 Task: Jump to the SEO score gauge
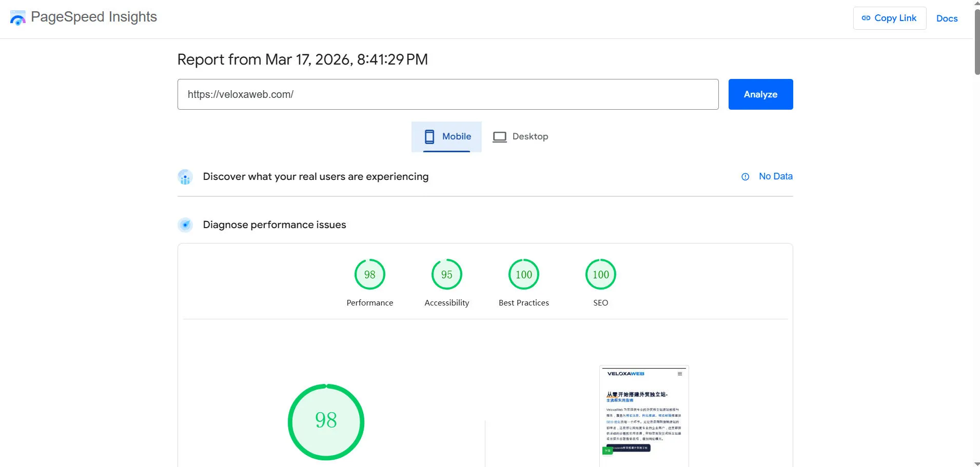pos(600,275)
